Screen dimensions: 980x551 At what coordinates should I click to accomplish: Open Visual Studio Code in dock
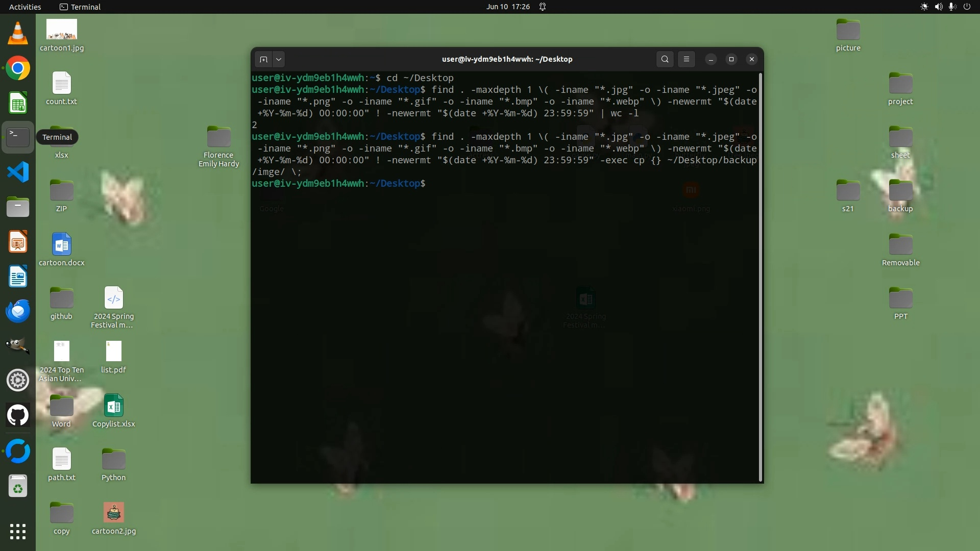pos(18,172)
